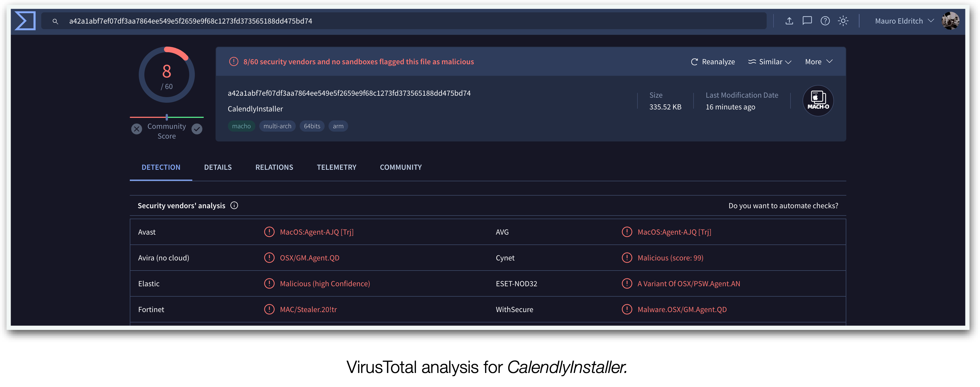Click the Cynet detection warning icon
The height and width of the screenshot is (387, 980).
627,258
